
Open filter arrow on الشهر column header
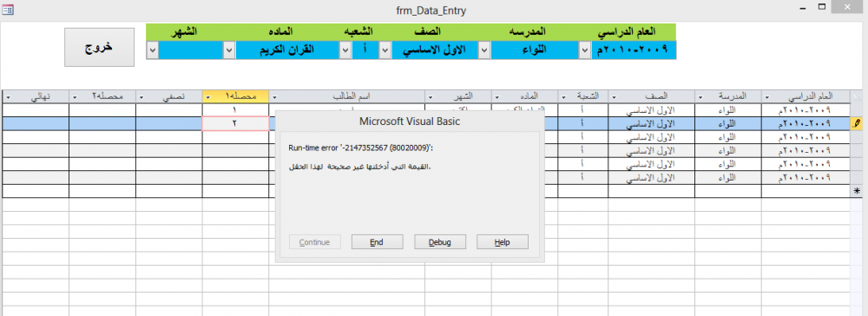(x=431, y=97)
